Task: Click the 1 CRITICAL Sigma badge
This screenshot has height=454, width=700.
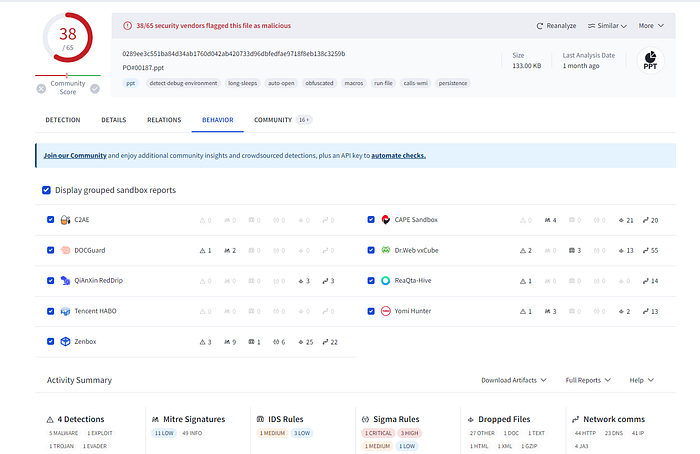Action: click(x=378, y=433)
